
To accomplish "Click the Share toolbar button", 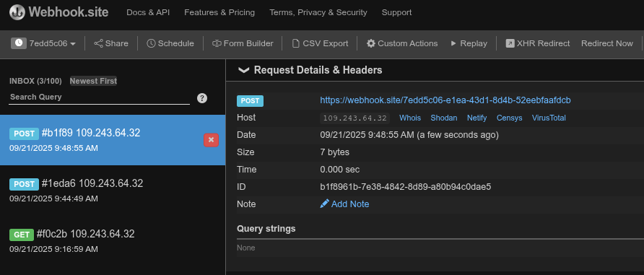I will click(x=111, y=43).
